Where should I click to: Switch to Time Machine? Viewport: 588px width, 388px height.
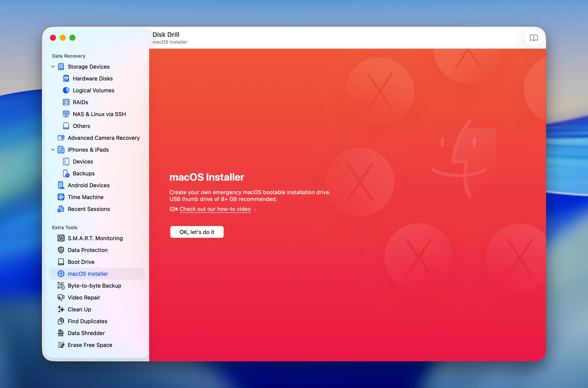click(x=97, y=197)
